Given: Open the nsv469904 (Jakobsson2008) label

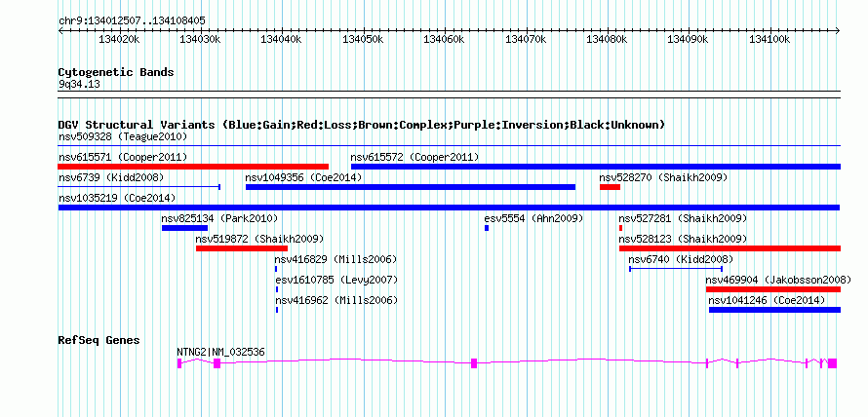Looking at the screenshot, I should click(778, 280).
